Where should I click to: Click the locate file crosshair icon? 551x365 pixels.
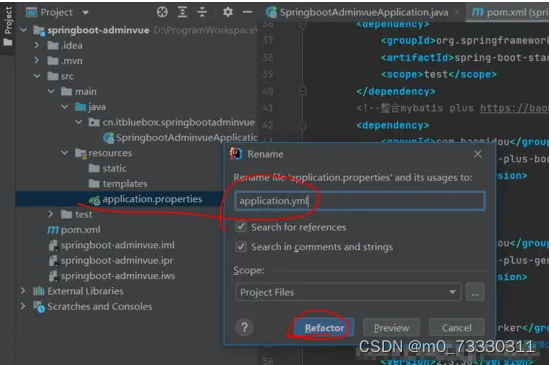click(x=162, y=12)
